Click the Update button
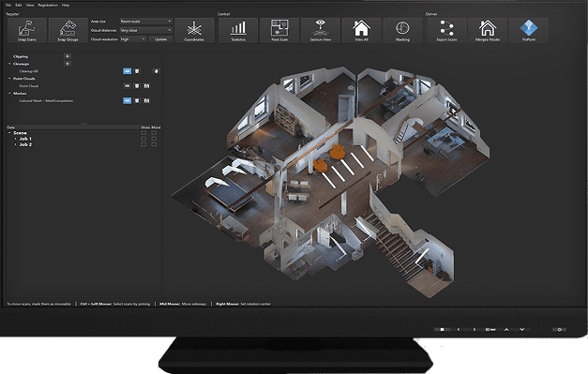The image size is (588, 374). (x=161, y=39)
